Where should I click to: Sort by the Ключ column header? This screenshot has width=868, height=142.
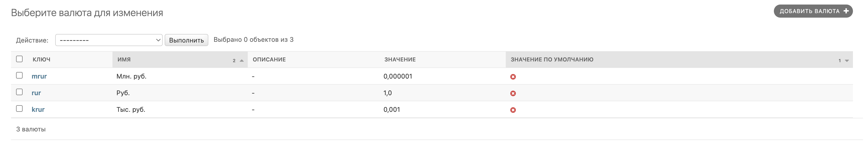click(41, 59)
